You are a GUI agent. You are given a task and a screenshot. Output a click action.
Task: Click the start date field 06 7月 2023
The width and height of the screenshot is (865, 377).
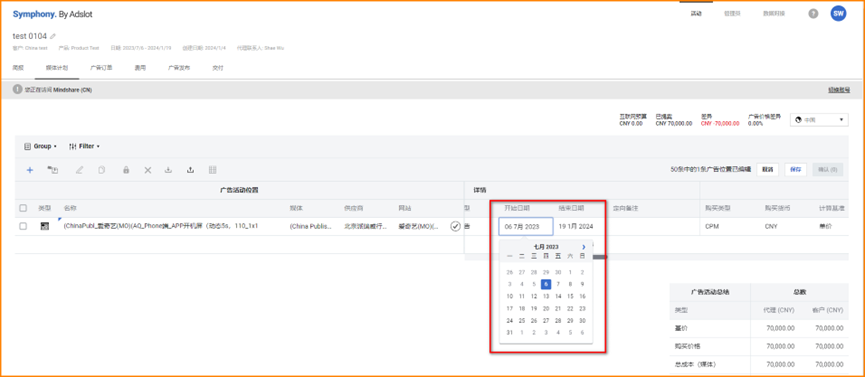click(526, 226)
